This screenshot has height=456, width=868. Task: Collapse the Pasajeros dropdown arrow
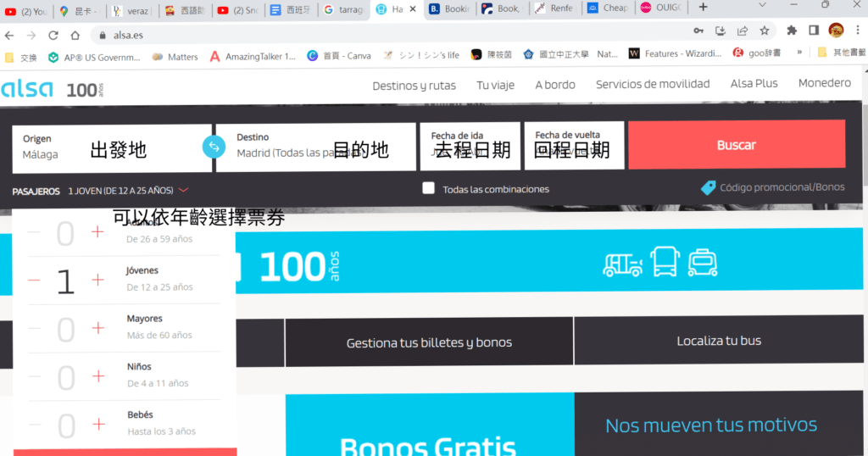(x=184, y=191)
